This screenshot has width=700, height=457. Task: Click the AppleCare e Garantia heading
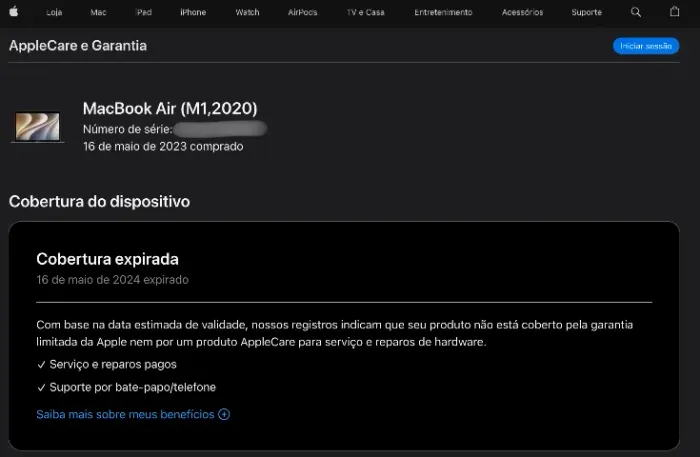[78, 46]
